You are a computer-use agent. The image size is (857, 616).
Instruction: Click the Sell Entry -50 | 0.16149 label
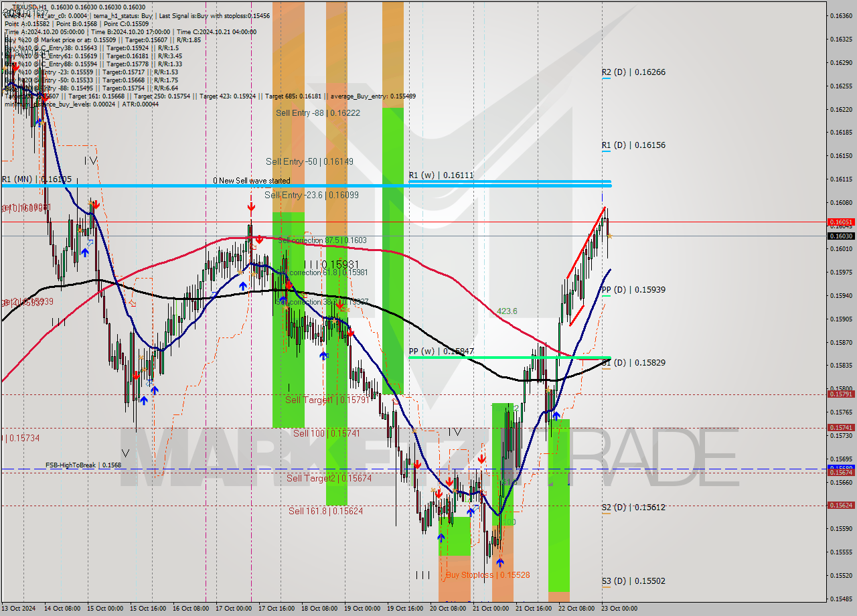[309, 161]
